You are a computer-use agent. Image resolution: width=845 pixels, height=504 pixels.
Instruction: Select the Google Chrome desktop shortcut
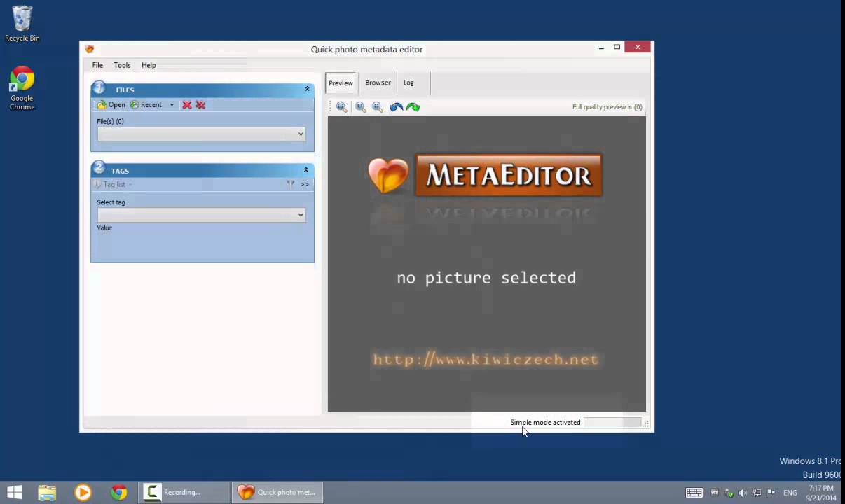[x=22, y=88]
